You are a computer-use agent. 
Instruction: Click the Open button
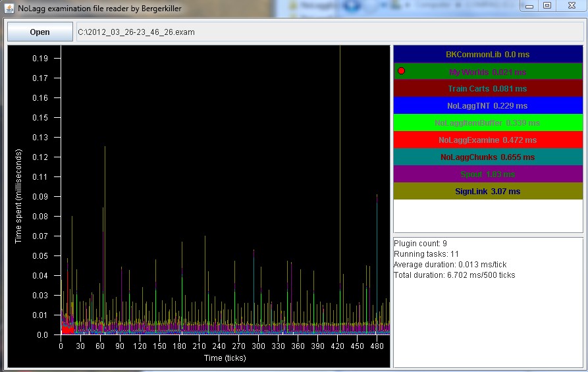[40, 32]
